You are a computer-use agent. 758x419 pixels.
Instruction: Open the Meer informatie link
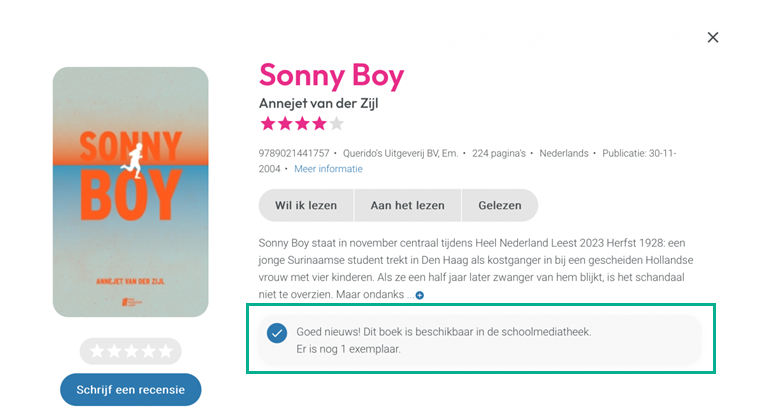coord(328,169)
